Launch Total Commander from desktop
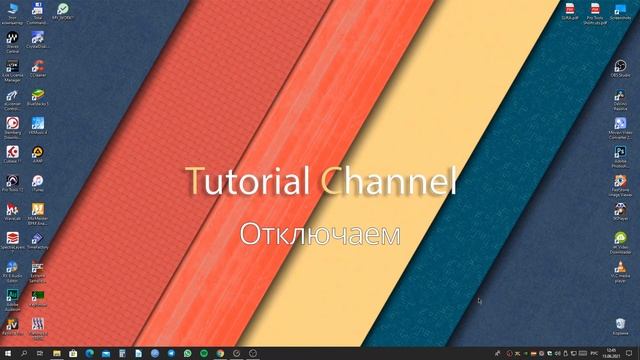The height and width of the screenshot is (360, 640). [x=38, y=13]
